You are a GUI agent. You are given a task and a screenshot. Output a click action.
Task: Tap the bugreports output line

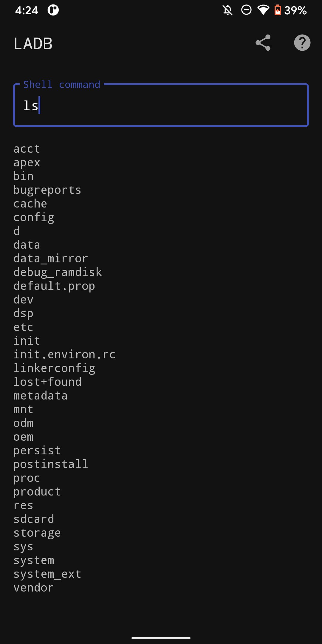click(x=47, y=190)
